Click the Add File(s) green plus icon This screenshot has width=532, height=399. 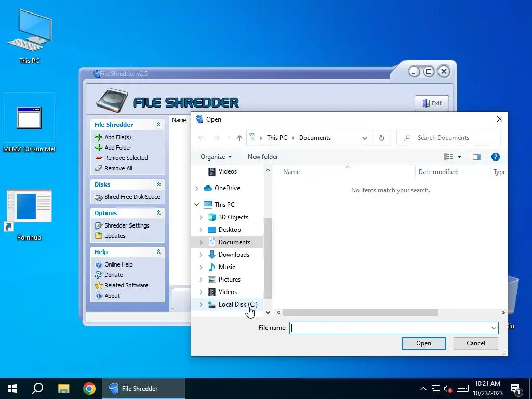[x=98, y=137]
